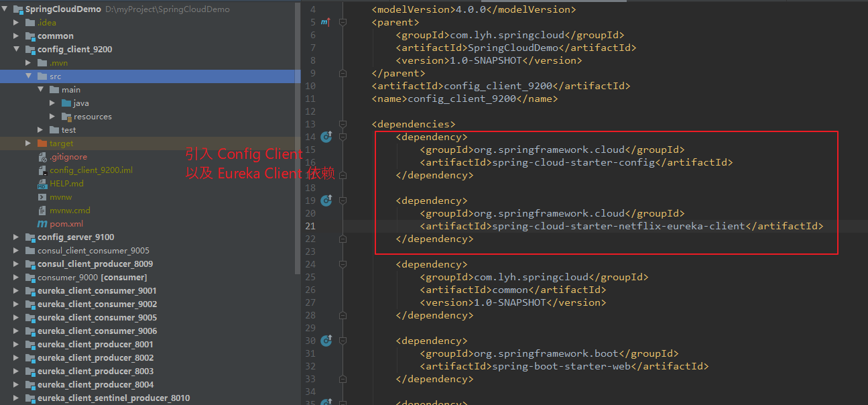The height and width of the screenshot is (405, 868).
Task: Click line number 21 in the gutter
Action: pyautogui.click(x=310, y=226)
